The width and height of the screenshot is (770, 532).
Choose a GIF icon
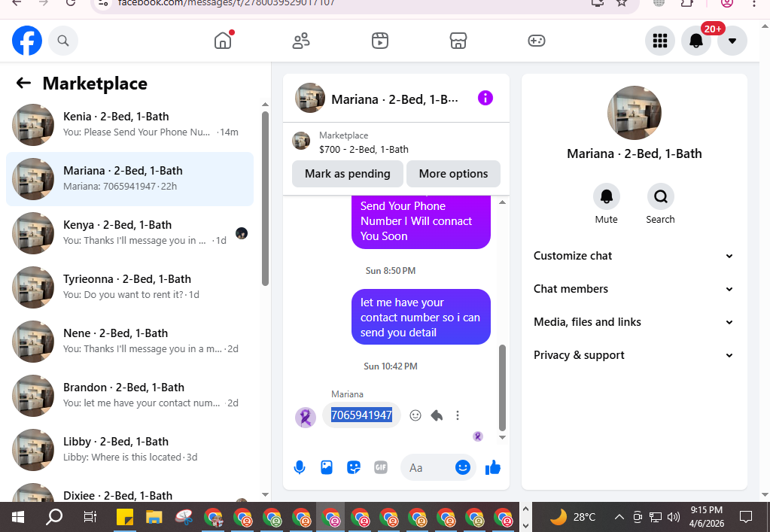381,468
